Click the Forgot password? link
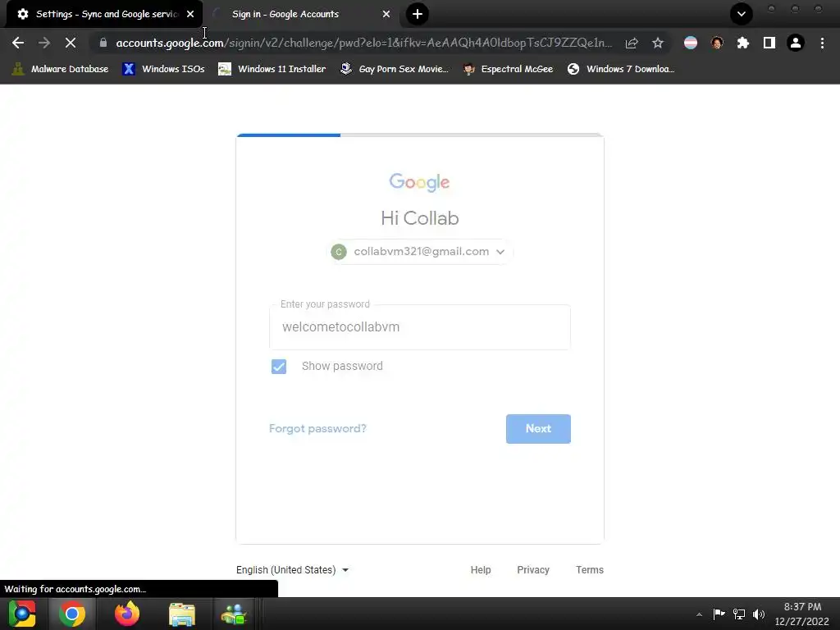This screenshot has height=630, width=840. click(317, 428)
